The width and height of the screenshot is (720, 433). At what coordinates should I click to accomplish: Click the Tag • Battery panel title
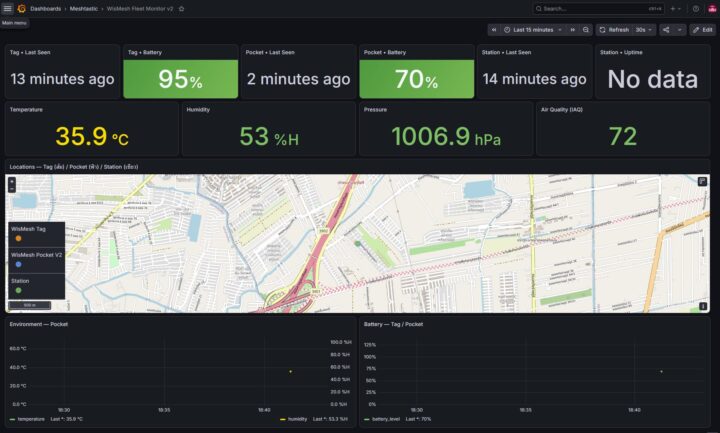145,52
